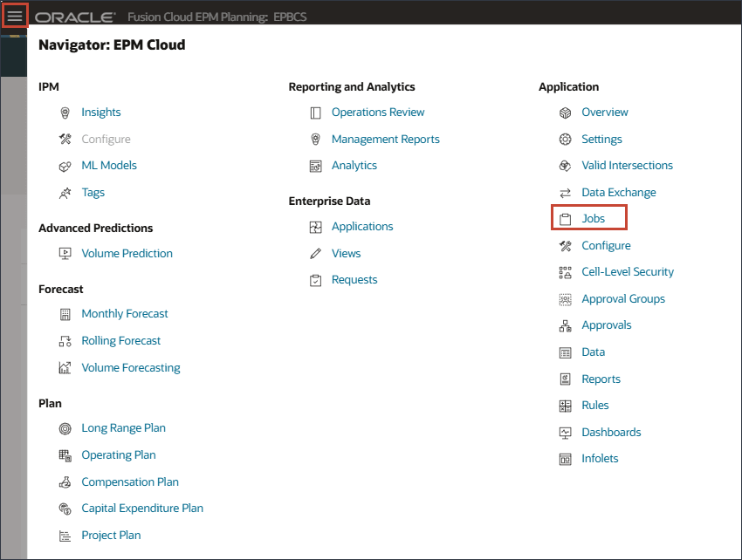This screenshot has height=560, width=742.
Task: Select the Operating Plan link
Action: (119, 455)
